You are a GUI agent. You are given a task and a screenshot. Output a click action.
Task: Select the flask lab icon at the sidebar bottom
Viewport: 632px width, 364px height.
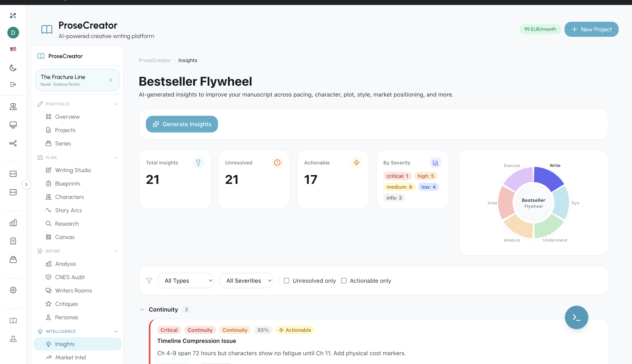click(x=13, y=339)
